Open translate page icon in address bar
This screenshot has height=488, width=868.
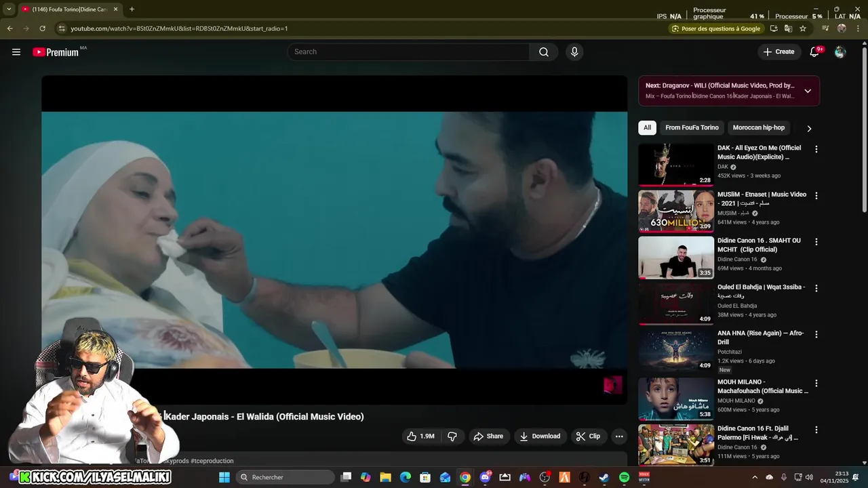(x=788, y=28)
